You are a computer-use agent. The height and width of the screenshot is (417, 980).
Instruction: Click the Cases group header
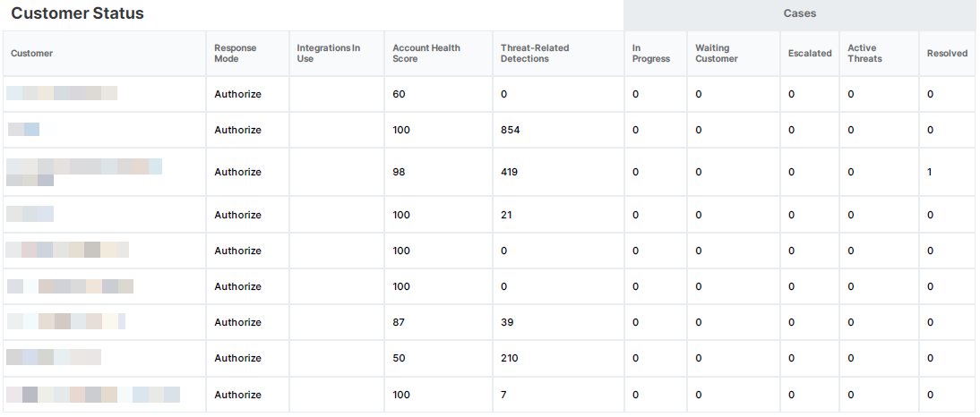(799, 14)
